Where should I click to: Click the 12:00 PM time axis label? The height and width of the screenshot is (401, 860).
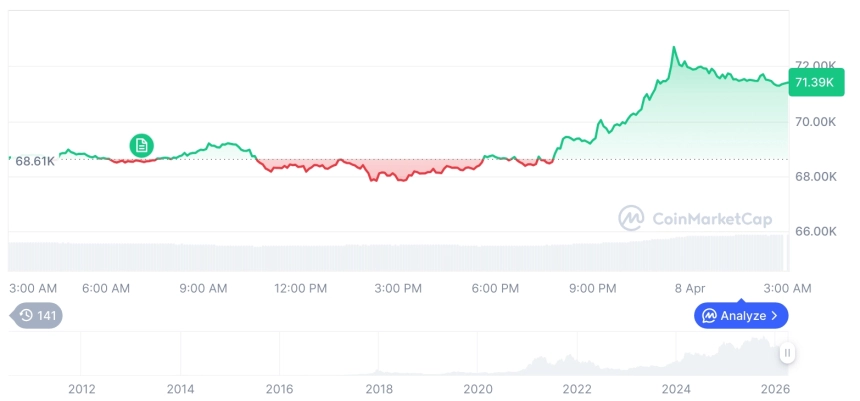coord(300,289)
